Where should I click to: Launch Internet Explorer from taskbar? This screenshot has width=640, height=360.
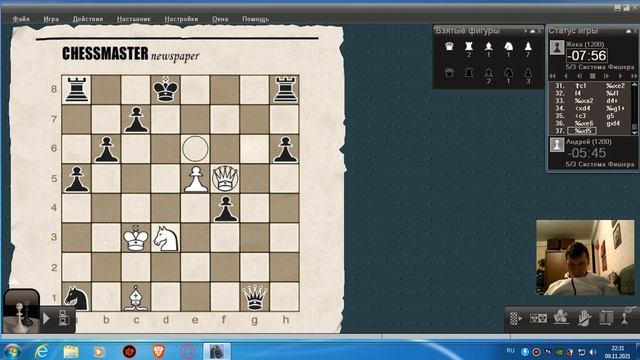[x=42, y=351]
